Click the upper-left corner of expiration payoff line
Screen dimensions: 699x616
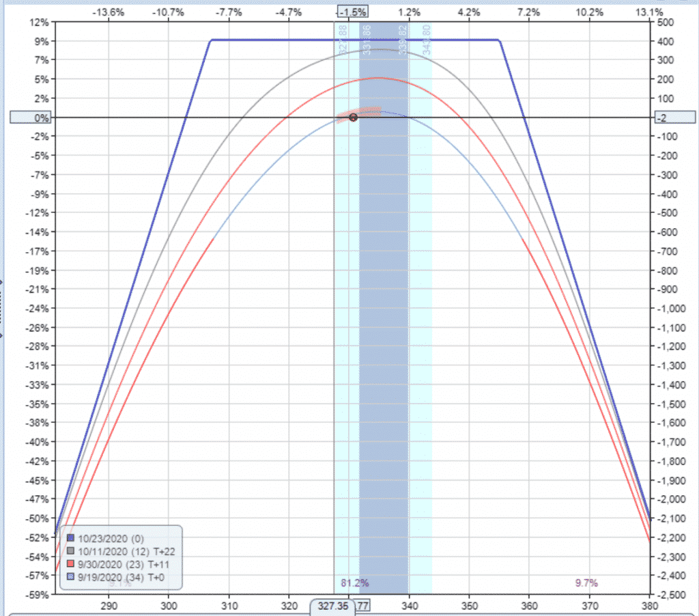tap(210, 40)
